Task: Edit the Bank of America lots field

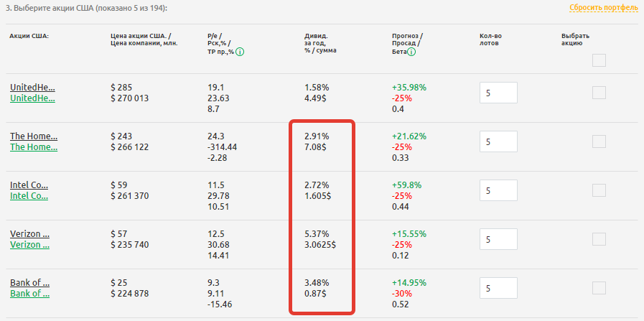Action: (x=498, y=289)
